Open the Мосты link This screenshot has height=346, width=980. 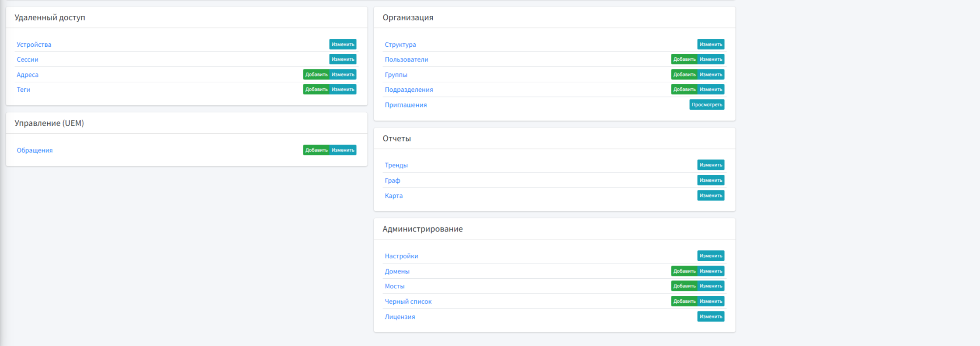click(395, 286)
